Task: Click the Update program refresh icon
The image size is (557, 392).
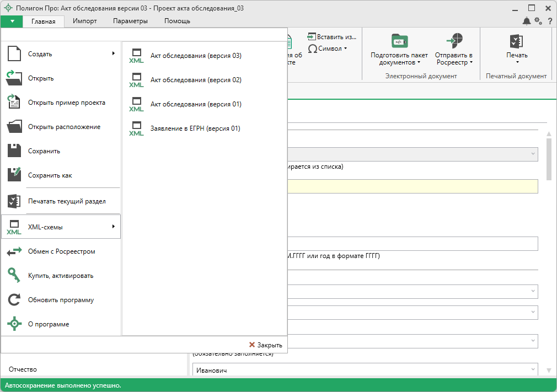Action: click(14, 300)
